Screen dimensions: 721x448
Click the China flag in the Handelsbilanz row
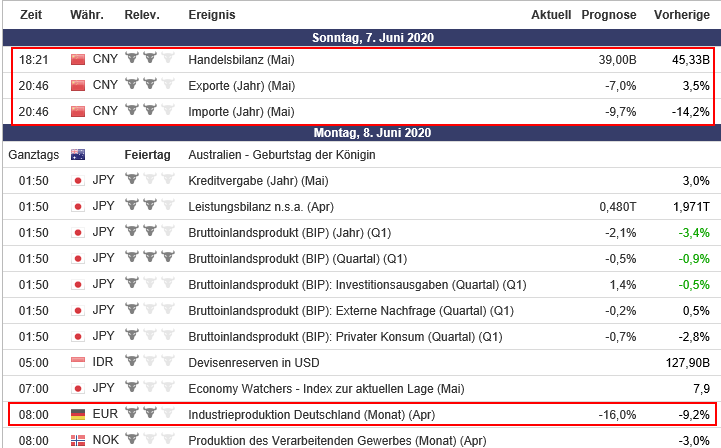[78, 60]
